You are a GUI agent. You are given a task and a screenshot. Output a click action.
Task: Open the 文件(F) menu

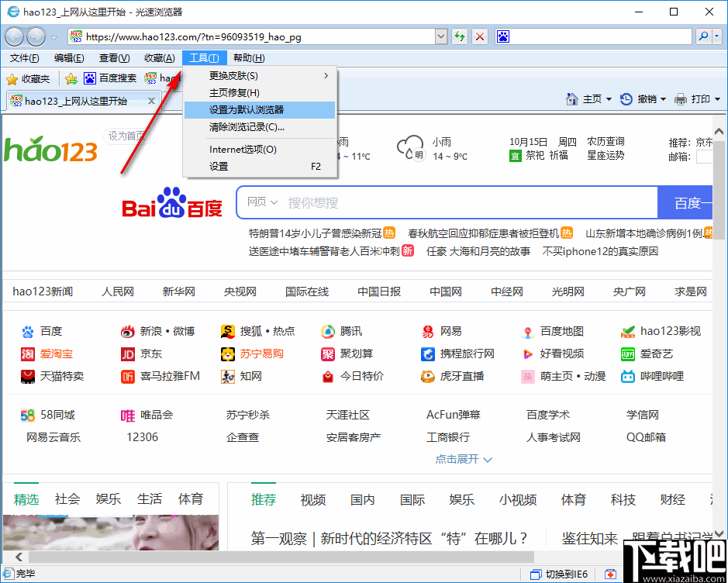pyautogui.click(x=25, y=58)
